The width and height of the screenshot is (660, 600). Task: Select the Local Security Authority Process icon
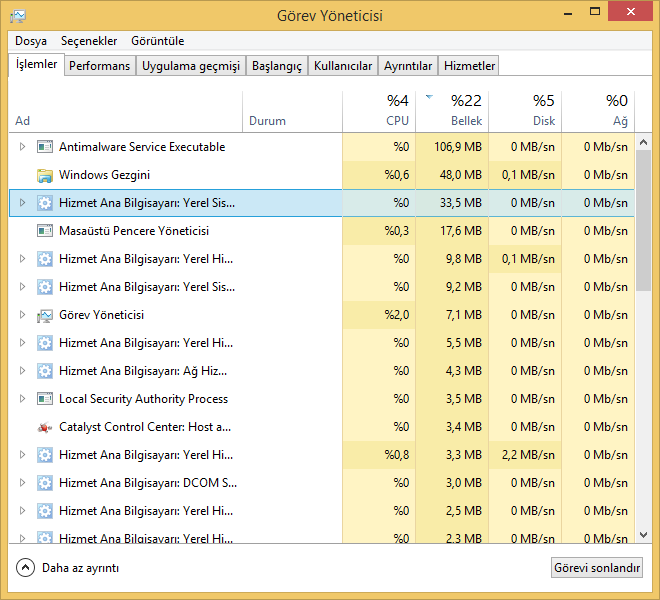point(45,399)
